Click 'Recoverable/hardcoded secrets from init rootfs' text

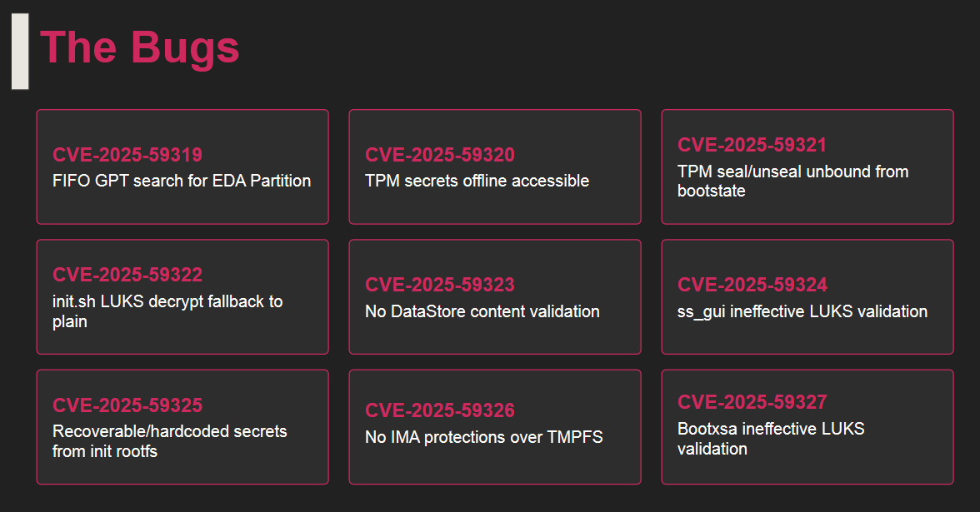click(170, 441)
